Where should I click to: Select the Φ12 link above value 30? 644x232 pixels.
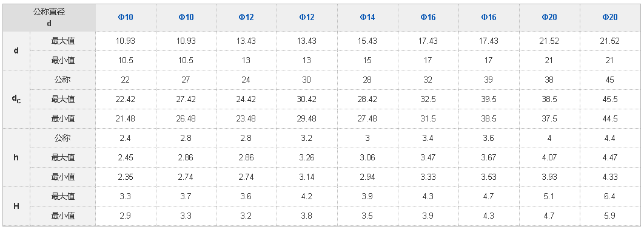coord(306,17)
